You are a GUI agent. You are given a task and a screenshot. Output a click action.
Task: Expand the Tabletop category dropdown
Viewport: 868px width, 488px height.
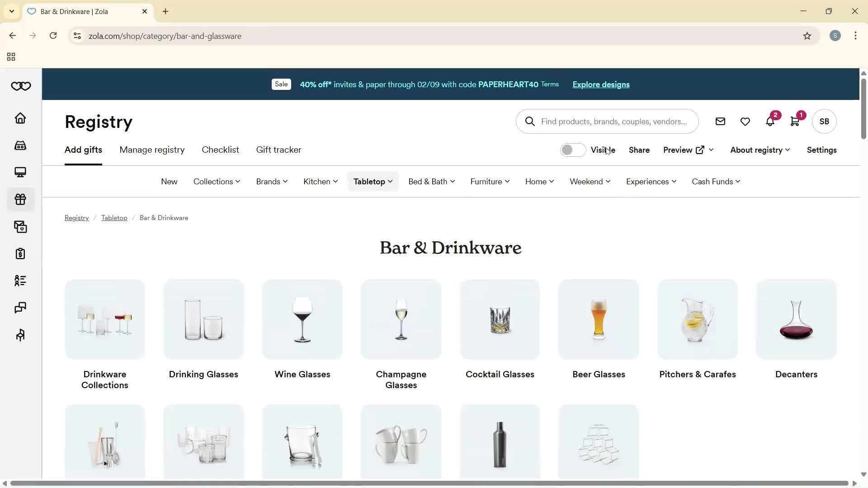click(372, 181)
